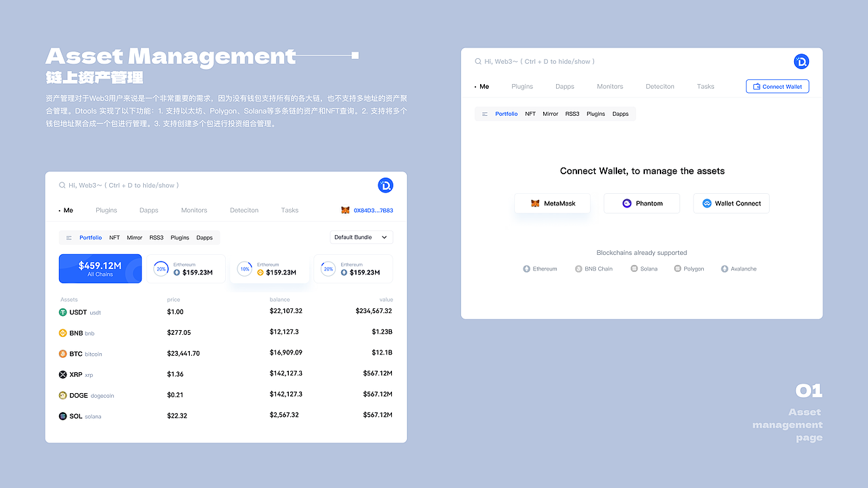Viewport: 868px width, 488px height.
Task: Click the BNB coin icon
Action: coord(63,333)
